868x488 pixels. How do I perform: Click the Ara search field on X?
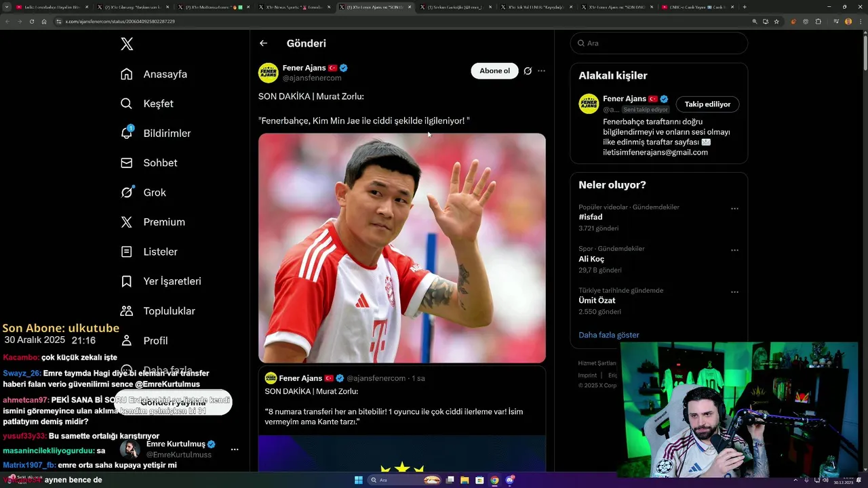[x=659, y=43]
